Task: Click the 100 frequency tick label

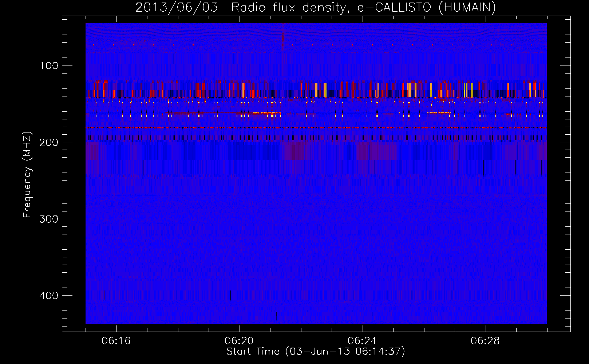Action: (49, 66)
